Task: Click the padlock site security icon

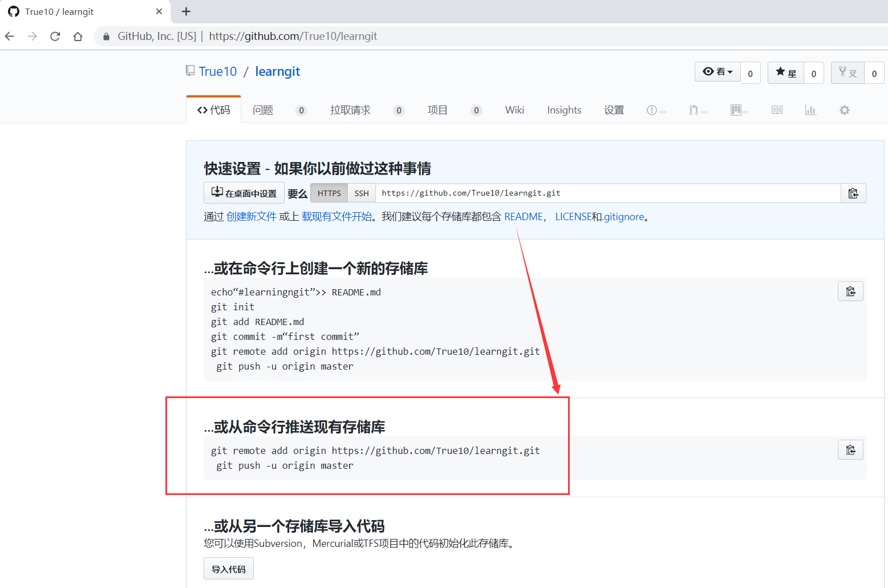Action: [106, 37]
